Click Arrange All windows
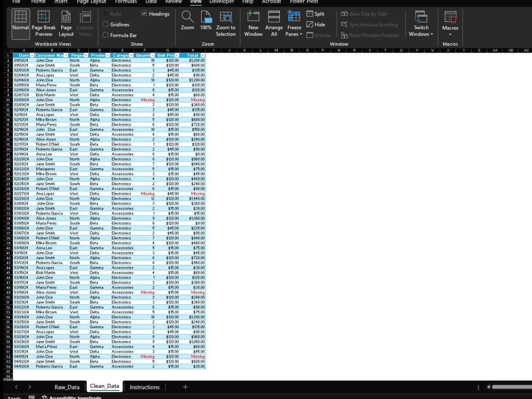This screenshot has width=532, height=399. coord(274,24)
